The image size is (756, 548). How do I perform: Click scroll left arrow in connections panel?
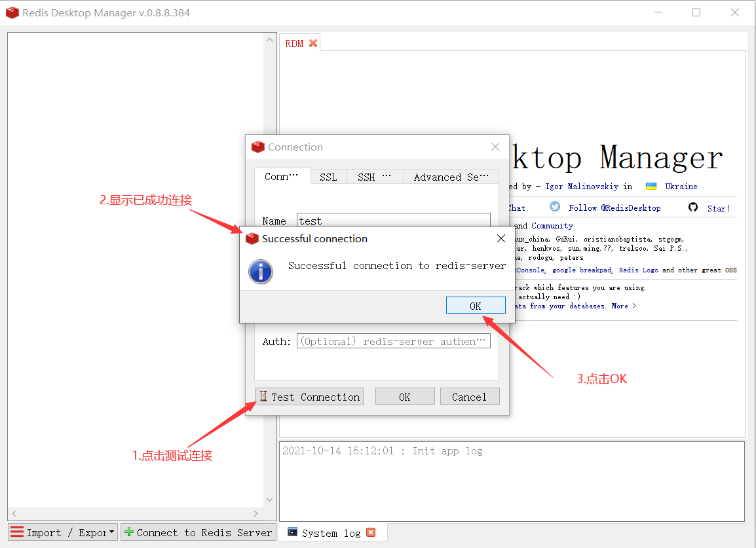click(14, 513)
